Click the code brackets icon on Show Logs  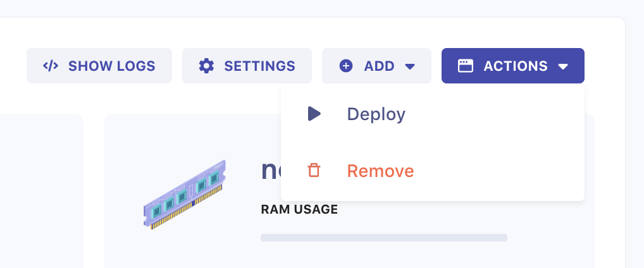50,66
